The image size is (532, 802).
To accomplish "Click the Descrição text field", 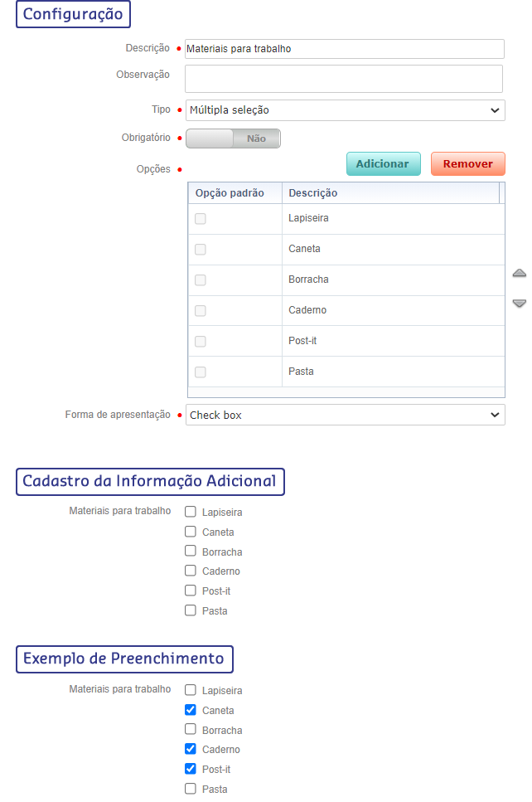I will click(x=343, y=49).
